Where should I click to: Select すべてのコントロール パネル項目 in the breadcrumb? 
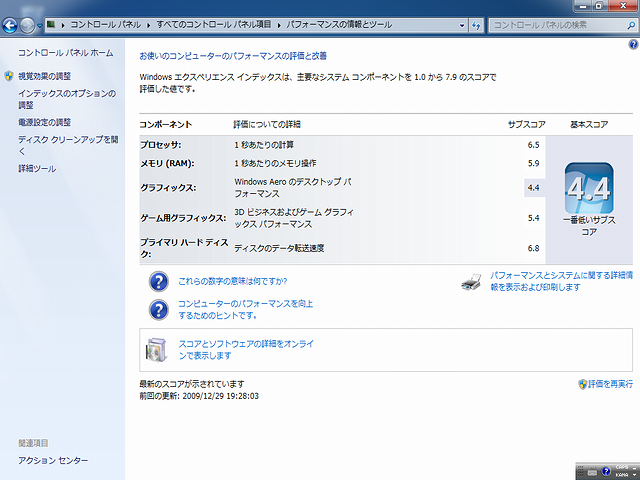point(213,24)
